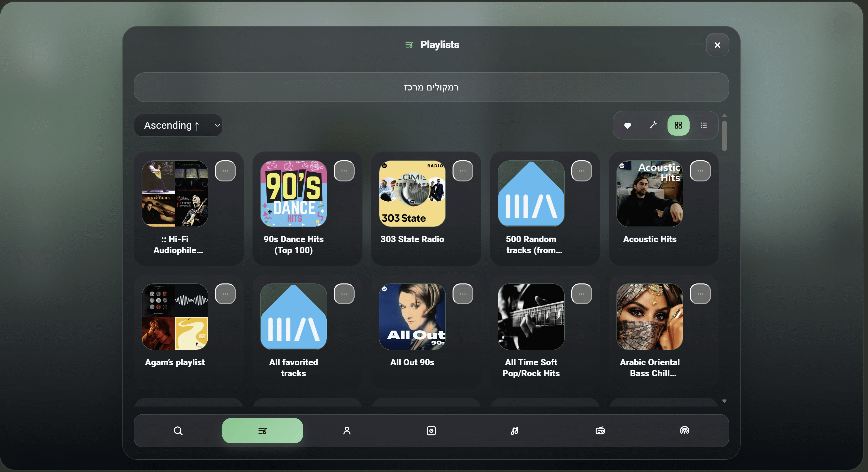Click the playlist search input field
This screenshot has height=472, width=868.
tap(431, 87)
